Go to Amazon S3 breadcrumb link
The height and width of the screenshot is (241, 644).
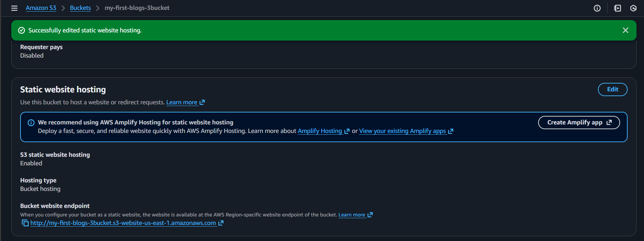tap(41, 8)
